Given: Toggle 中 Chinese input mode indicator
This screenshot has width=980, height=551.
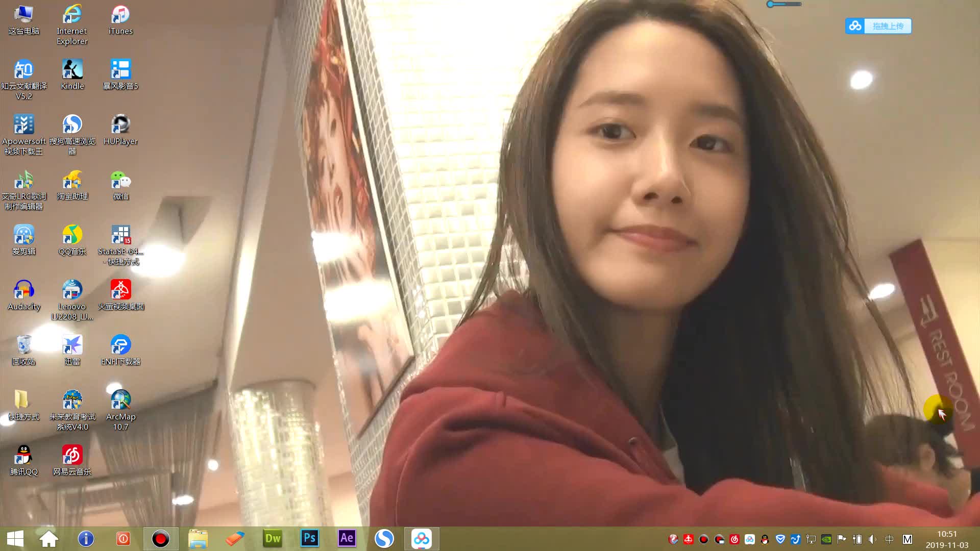Looking at the screenshot, I should point(890,539).
